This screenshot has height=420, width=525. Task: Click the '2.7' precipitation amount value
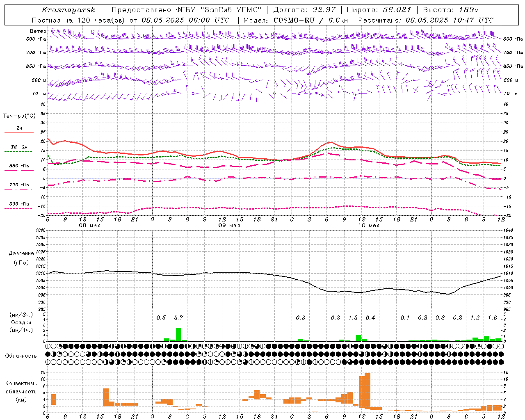click(x=178, y=318)
